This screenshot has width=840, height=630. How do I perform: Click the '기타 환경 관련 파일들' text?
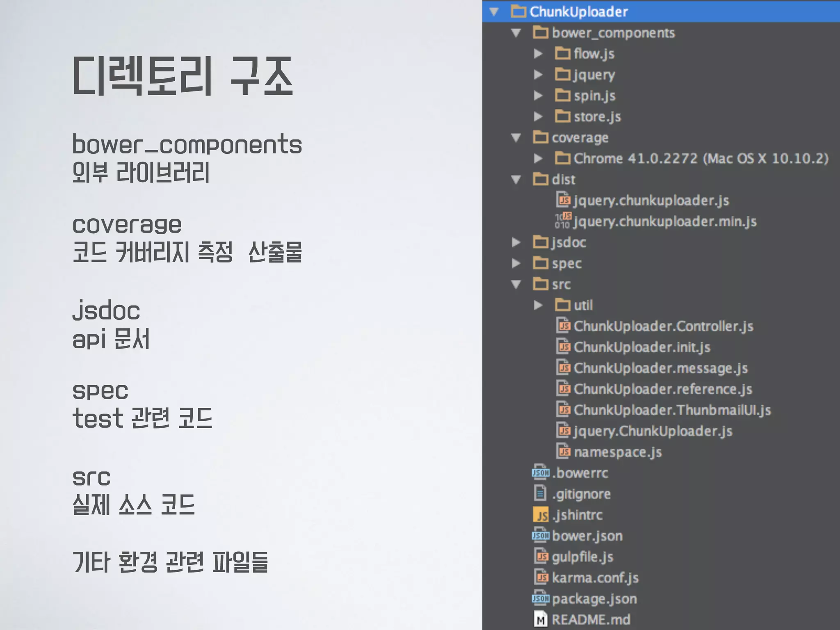[x=170, y=562]
